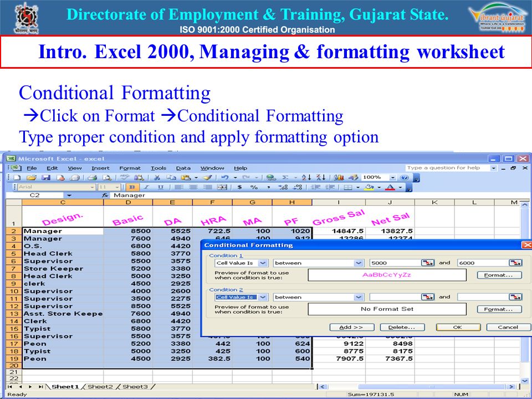The width and height of the screenshot is (532, 399).
Task: Select the Format Painter brush icon
Action: pyautogui.click(x=207, y=177)
